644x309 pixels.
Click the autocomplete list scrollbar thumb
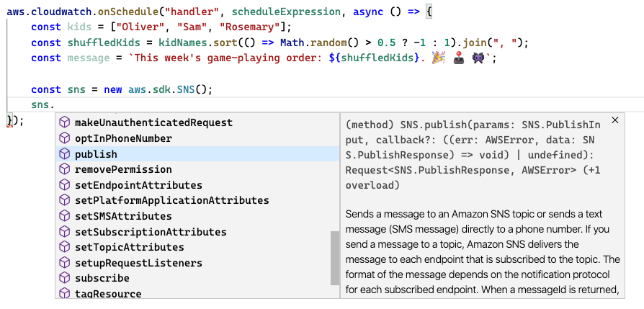[x=335, y=258]
